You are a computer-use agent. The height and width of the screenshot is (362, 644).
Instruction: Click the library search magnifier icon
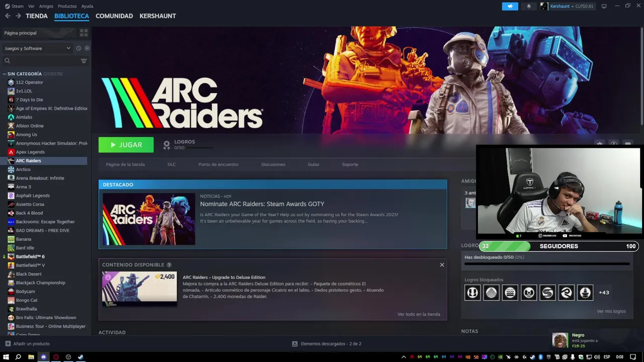(x=7, y=61)
